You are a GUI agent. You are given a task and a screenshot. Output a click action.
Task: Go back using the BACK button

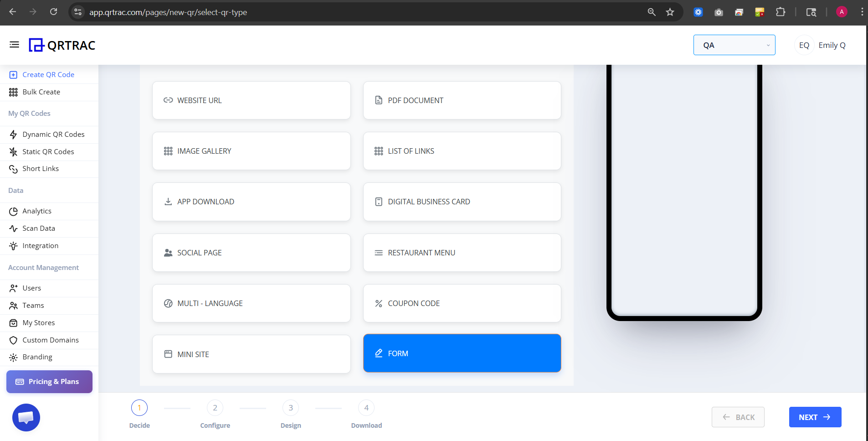pyautogui.click(x=738, y=417)
